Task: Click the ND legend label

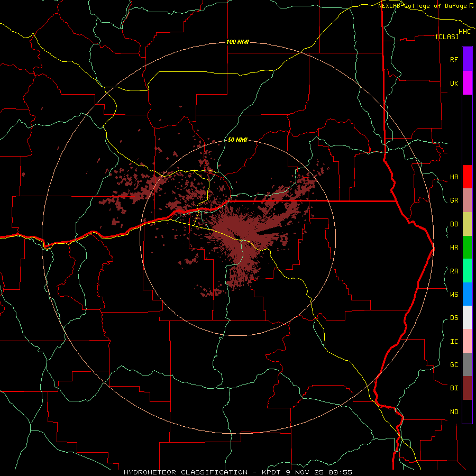Action: tap(454, 412)
